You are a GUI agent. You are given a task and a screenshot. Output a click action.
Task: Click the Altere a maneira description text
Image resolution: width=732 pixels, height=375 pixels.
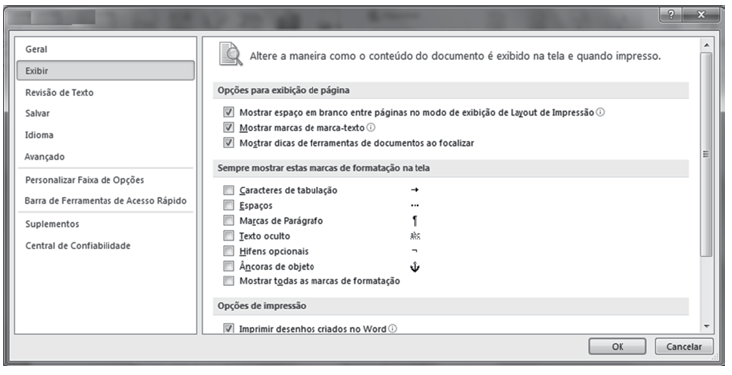pos(455,56)
